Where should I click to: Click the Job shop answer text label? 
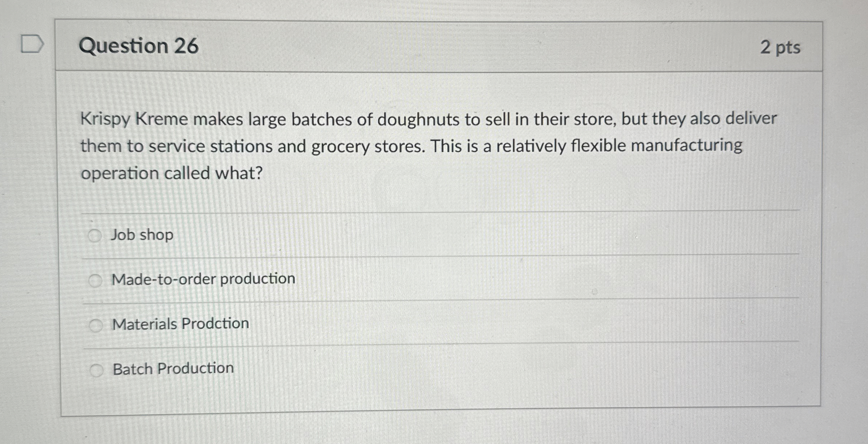tap(142, 235)
